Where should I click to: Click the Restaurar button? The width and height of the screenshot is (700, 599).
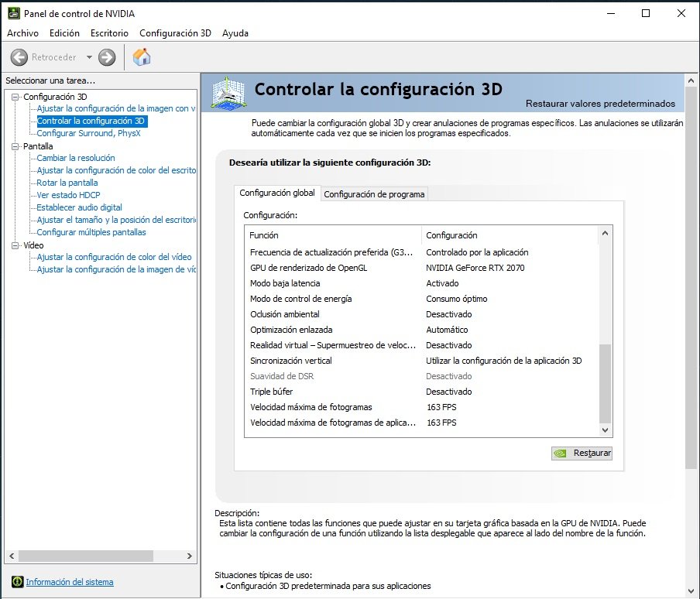click(x=582, y=454)
